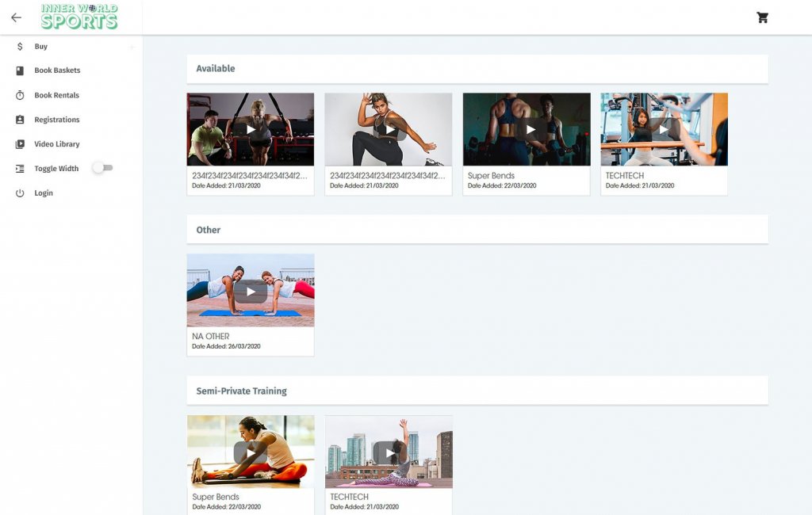This screenshot has width=812, height=515.
Task: Toggle the sidebar width switch
Action: click(102, 168)
